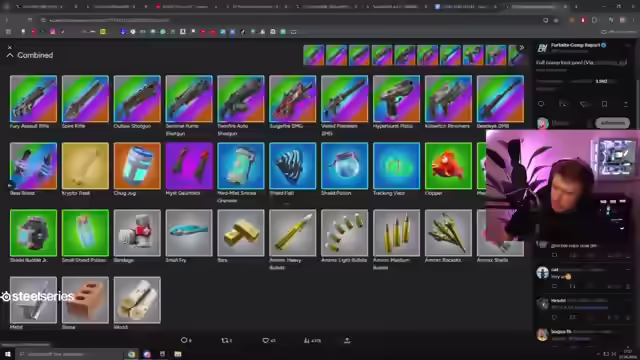
Task: Click the Windows taskbar search box
Action: (69, 354)
